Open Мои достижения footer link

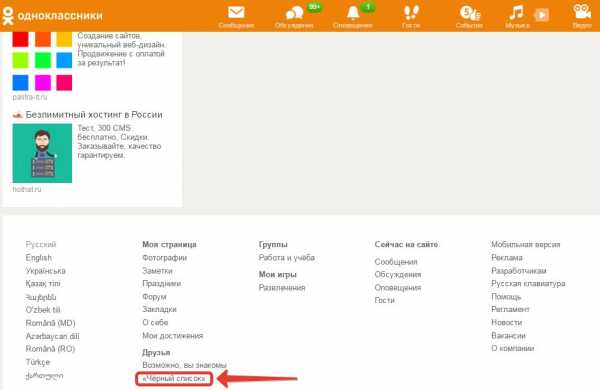click(173, 336)
